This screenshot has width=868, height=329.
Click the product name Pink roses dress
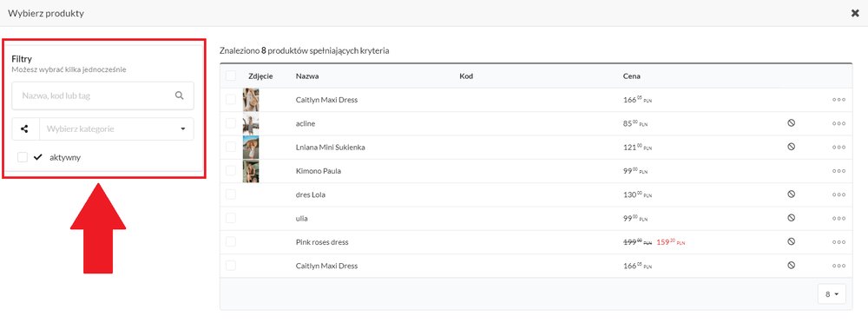pos(322,242)
